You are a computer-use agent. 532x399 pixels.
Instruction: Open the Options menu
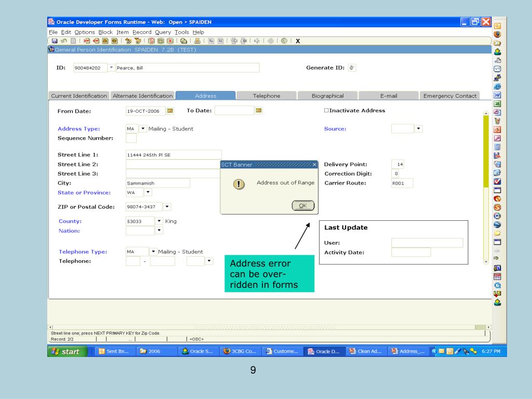(85, 32)
